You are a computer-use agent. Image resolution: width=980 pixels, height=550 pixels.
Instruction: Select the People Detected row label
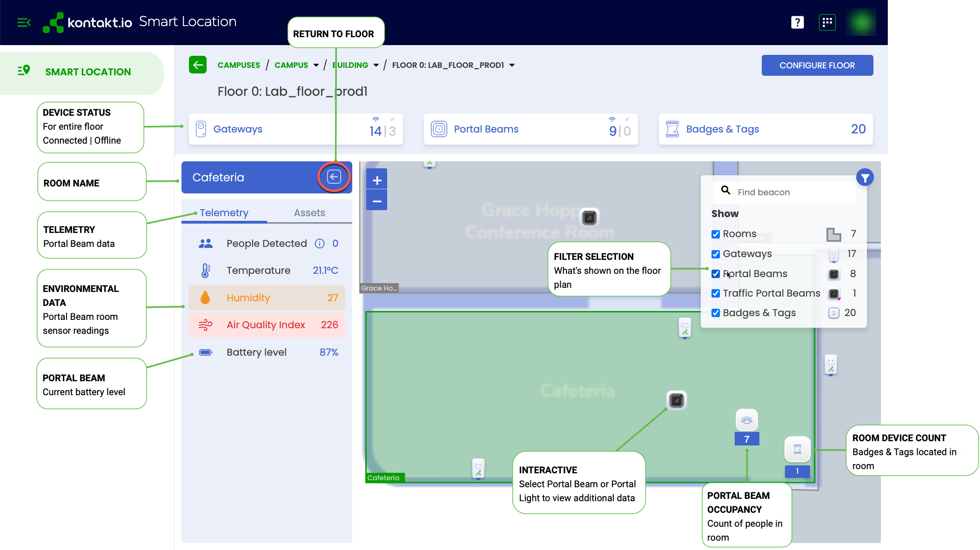267,244
